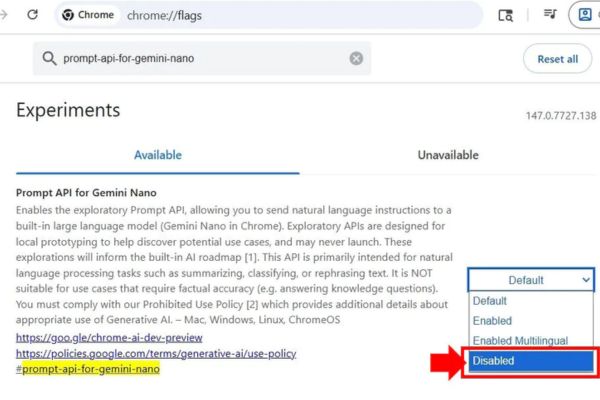The image size is (600, 400).
Task: Switch to the Available tab
Action: (158, 155)
